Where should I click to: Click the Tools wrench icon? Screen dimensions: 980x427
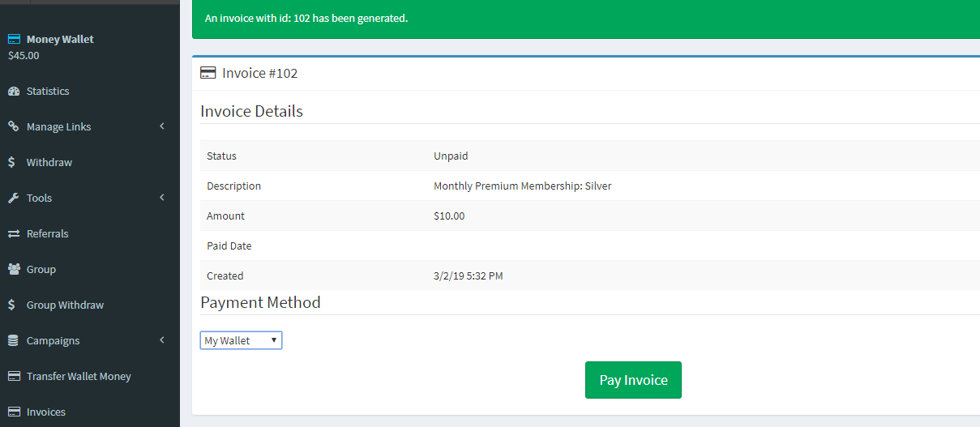click(13, 198)
